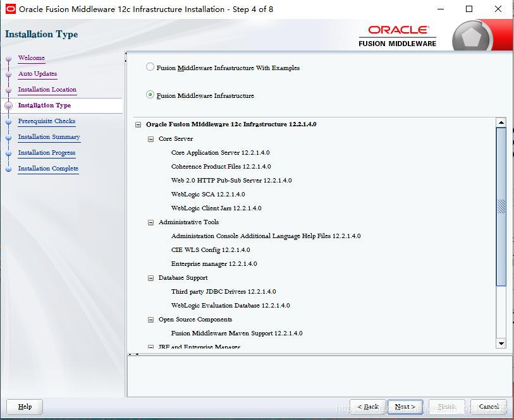Screen dimensions: 514x420
Task: Select WebLogic Client Jars 12.2.1.4.0 row
Action: point(216,208)
